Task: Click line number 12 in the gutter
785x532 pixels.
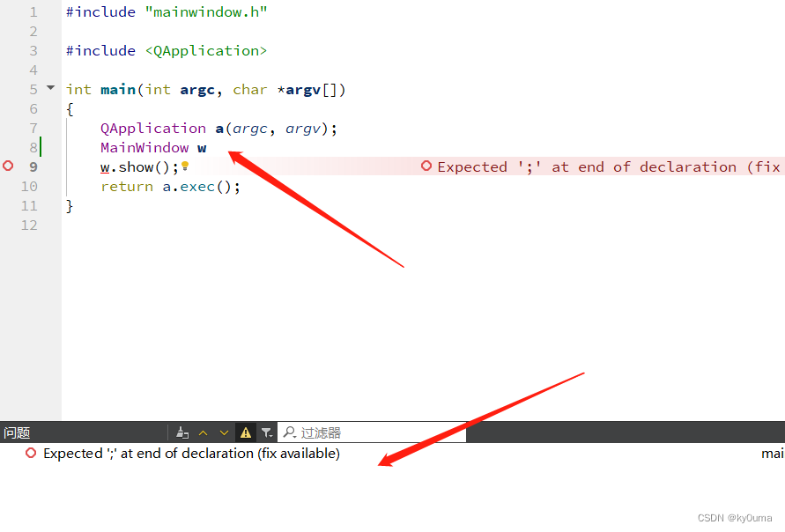Action: tap(29, 225)
